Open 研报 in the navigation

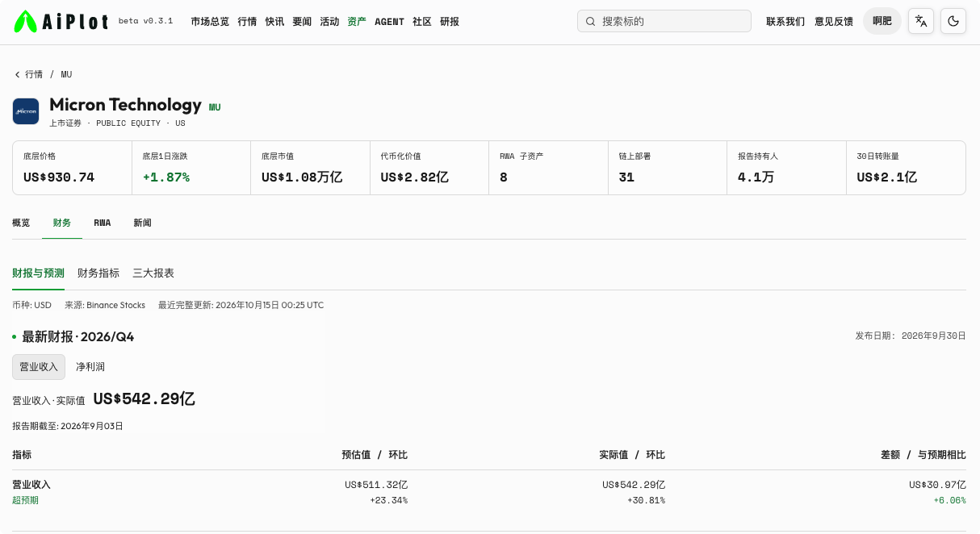[450, 22]
